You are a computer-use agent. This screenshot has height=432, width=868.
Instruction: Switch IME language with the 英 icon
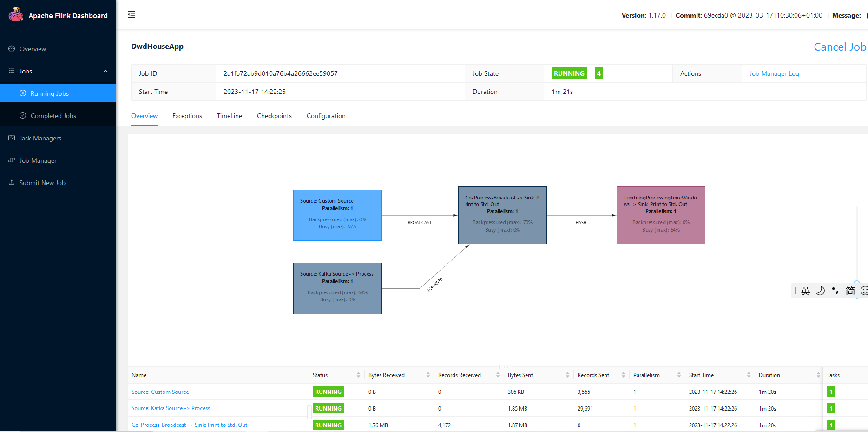point(806,291)
